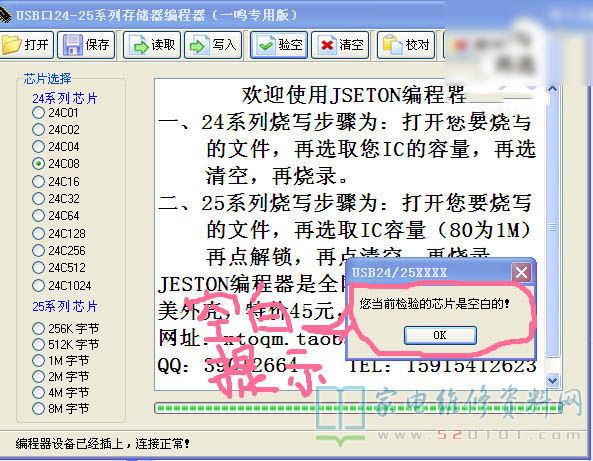The height and width of the screenshot is (461, 593).
Task: Click OK in the blank-chip dialog
Action: pyautogui.click(x=440, y=335)
